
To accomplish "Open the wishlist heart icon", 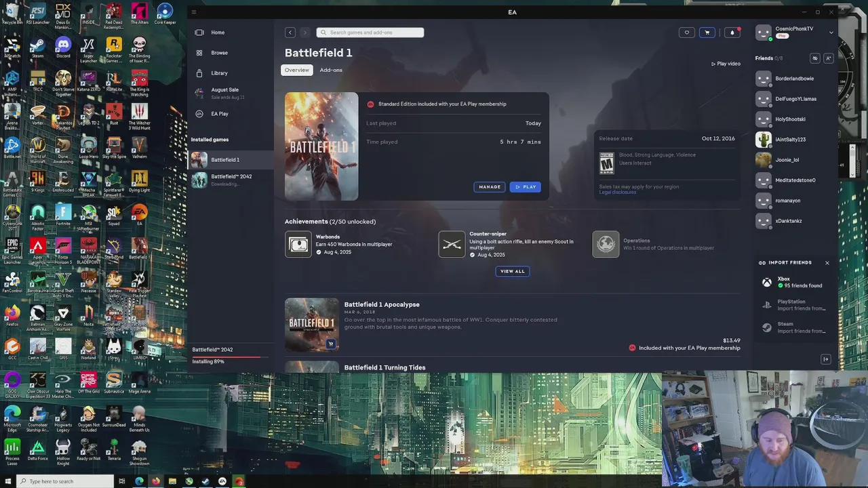I will (687, 33).
